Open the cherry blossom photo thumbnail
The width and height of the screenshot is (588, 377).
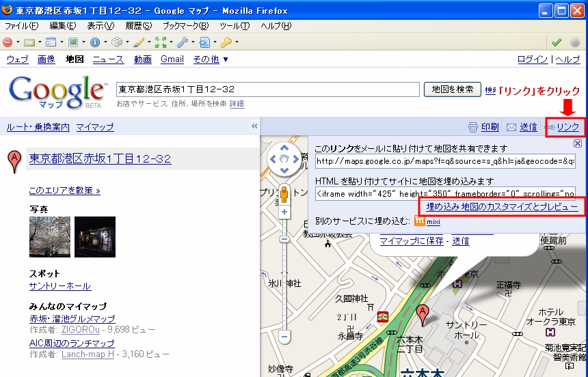50,237
